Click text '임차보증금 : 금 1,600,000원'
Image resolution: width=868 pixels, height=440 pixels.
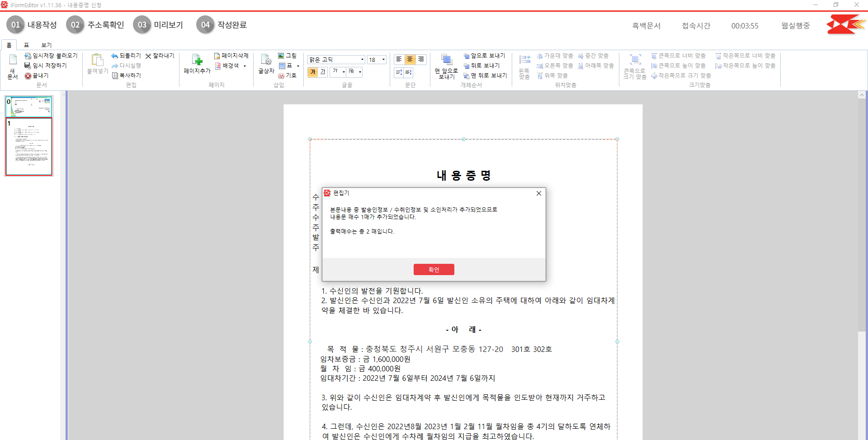pyautogui.click(x=365, y=359)
